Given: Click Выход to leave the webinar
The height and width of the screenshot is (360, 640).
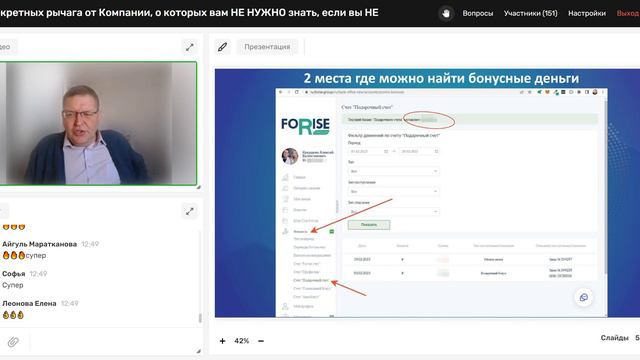Looking at the screenshot, I should (628, 13).
